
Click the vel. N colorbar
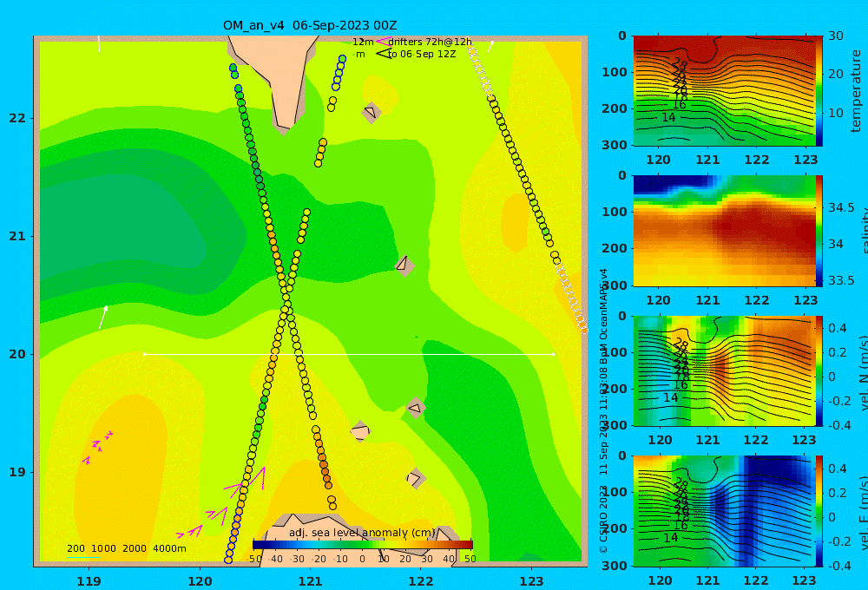(819, 370)
